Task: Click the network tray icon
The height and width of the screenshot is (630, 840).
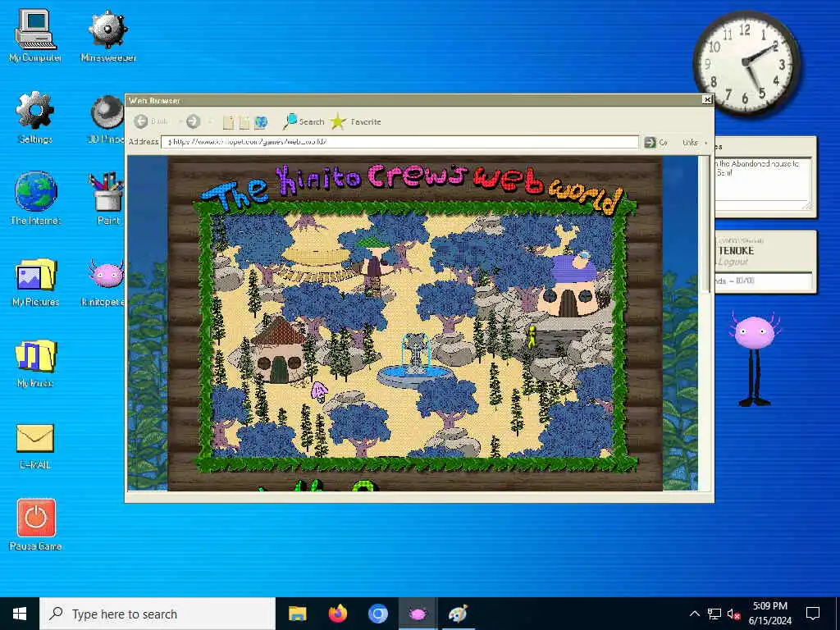Action: (x=714, y=614)
